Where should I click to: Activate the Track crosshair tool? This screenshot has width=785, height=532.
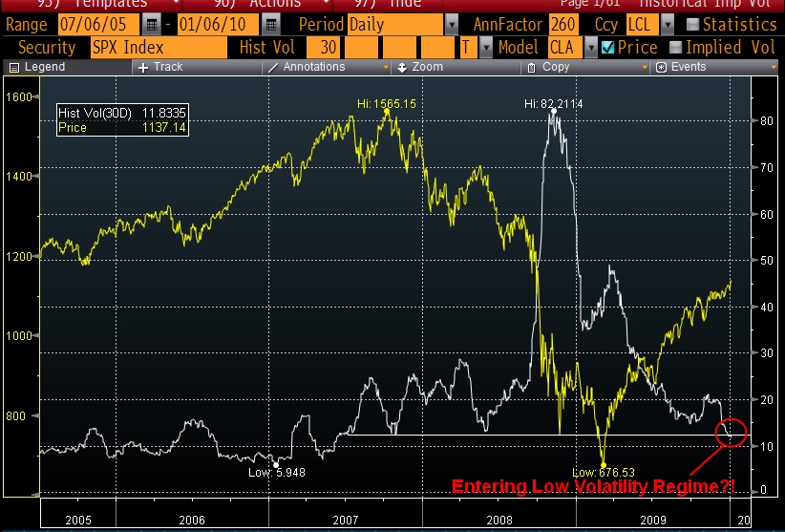(x=143, y=68)
